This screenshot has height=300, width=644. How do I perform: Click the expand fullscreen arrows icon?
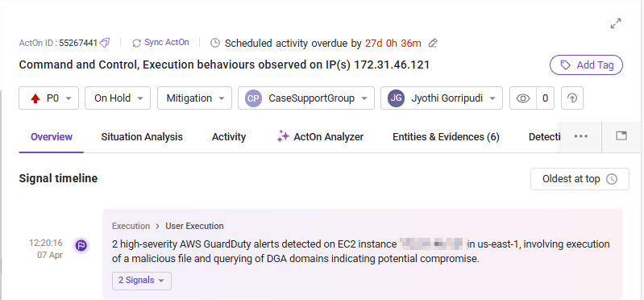pos(615,24)
